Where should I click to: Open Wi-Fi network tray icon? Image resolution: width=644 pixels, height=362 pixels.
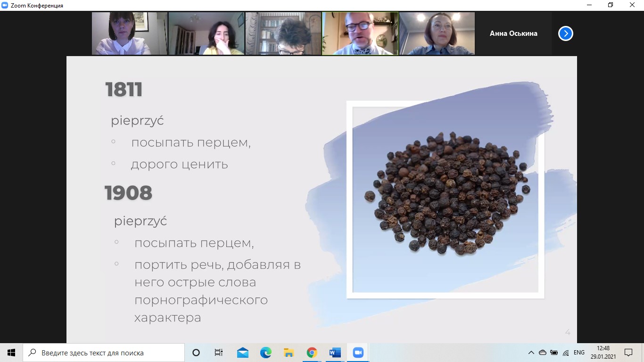pyautogui.click(x=565, y=353)
